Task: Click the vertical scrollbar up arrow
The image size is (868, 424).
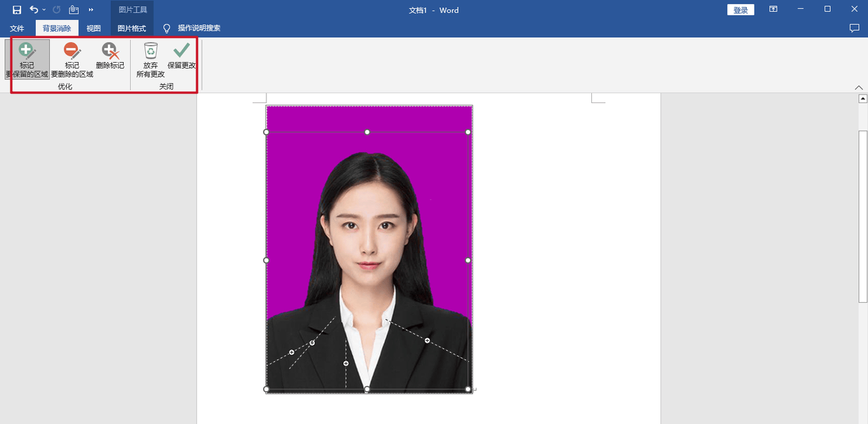Action: pos(863,98)
